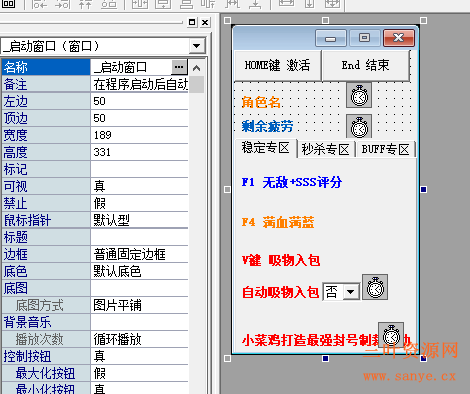Select the timer component over the bottom red label
The height and width of the screenshot is (394, 470).
click(391, 335)
